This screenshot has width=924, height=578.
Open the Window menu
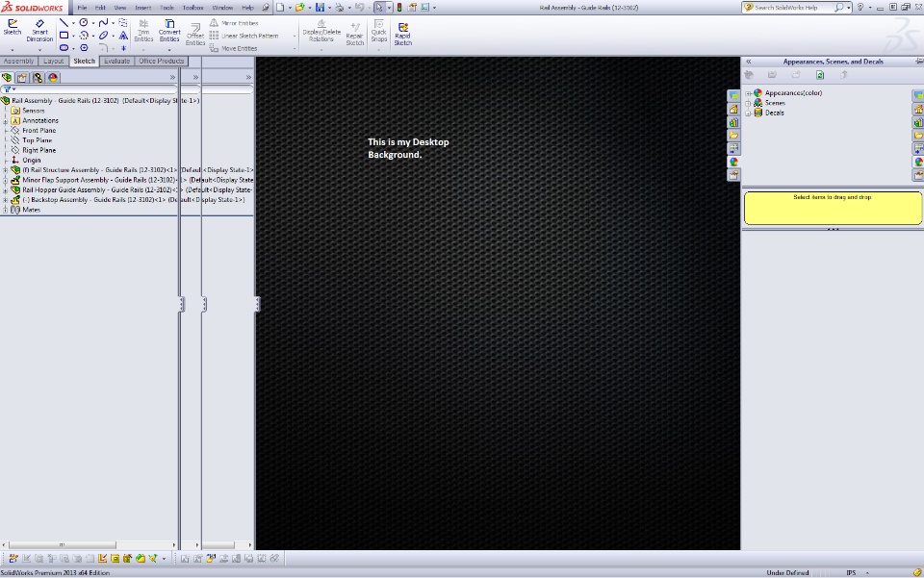[x=222, y=8]
